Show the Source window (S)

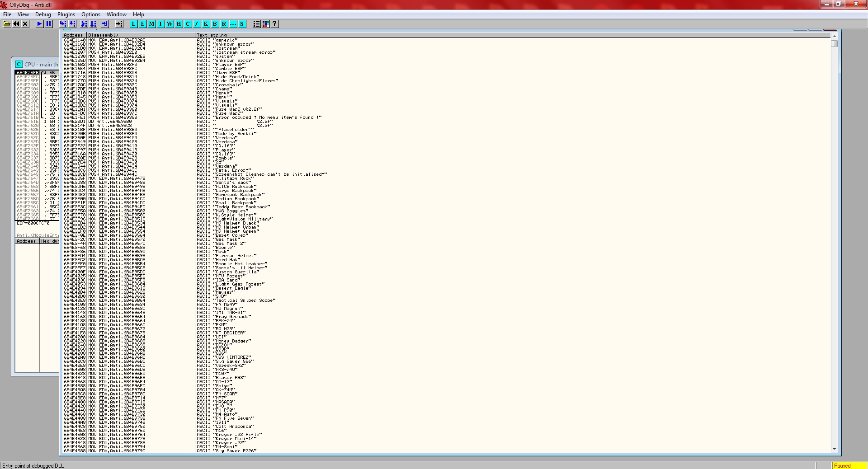coord(242,24)
